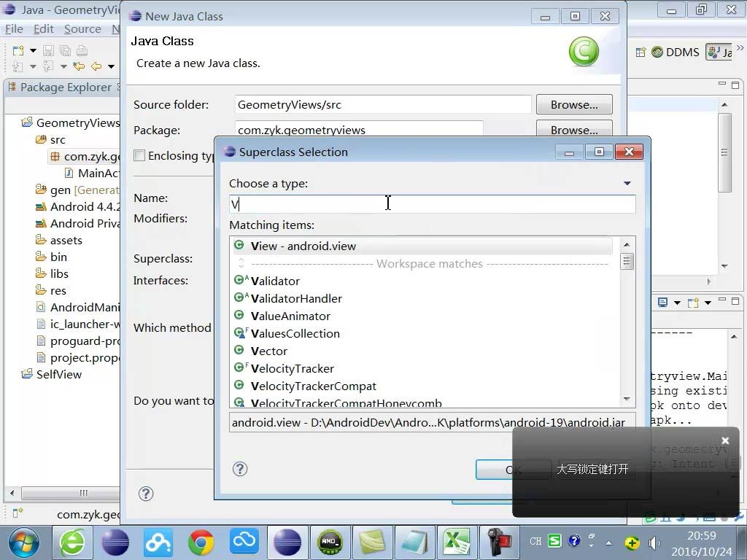Select libs folder in tree
Screen dimensions: 747x560
pos(53,274)
